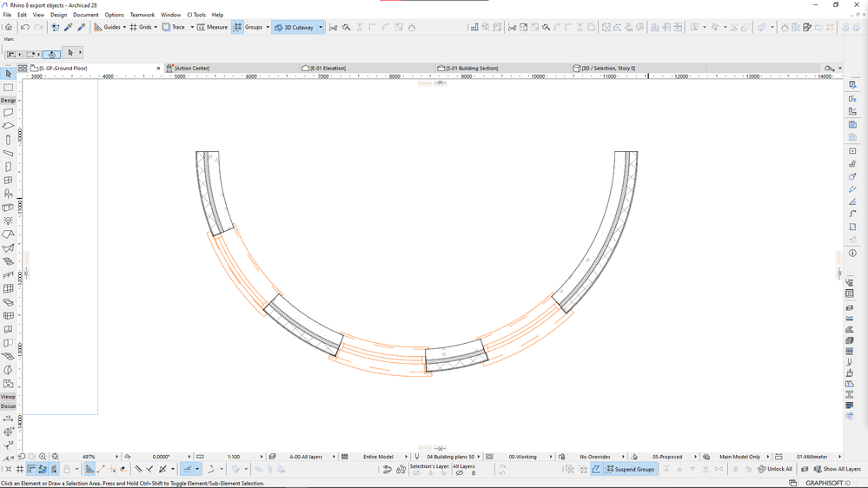The width and height of the screenshot is (868, 488).
Task: Click the perpendicular construction icon
Action: (x=149, y=469)
